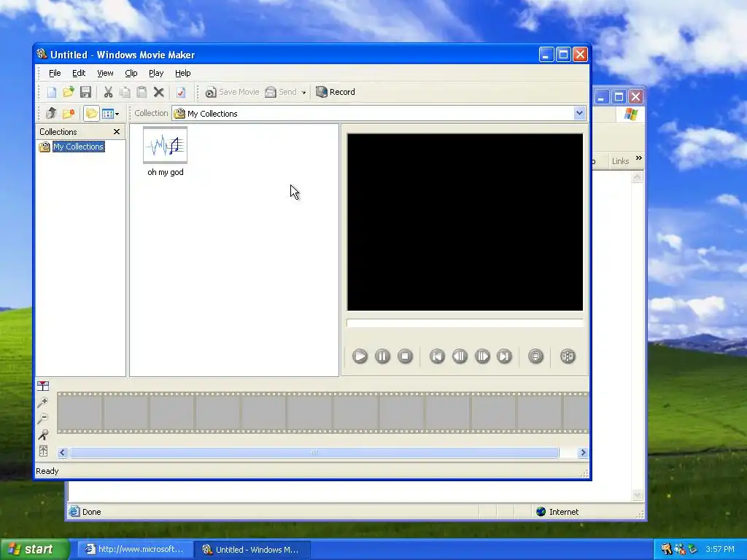Click the monitor seek bar
This screenshot has height=560, width=747.
(x=465, y=323)
